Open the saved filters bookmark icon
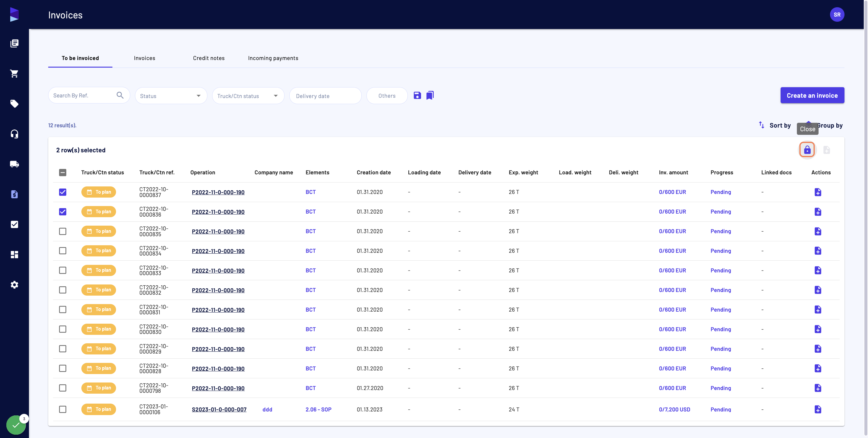 point(430,95)
